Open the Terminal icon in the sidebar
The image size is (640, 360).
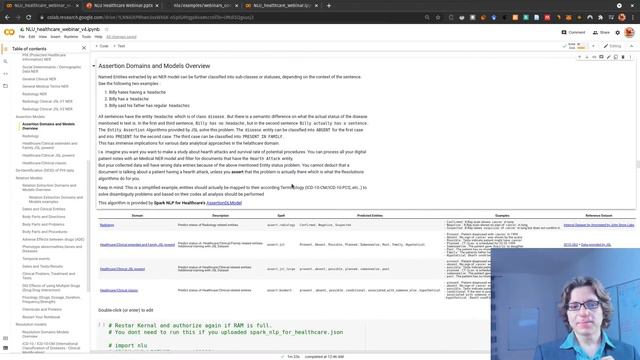(5, 348)
